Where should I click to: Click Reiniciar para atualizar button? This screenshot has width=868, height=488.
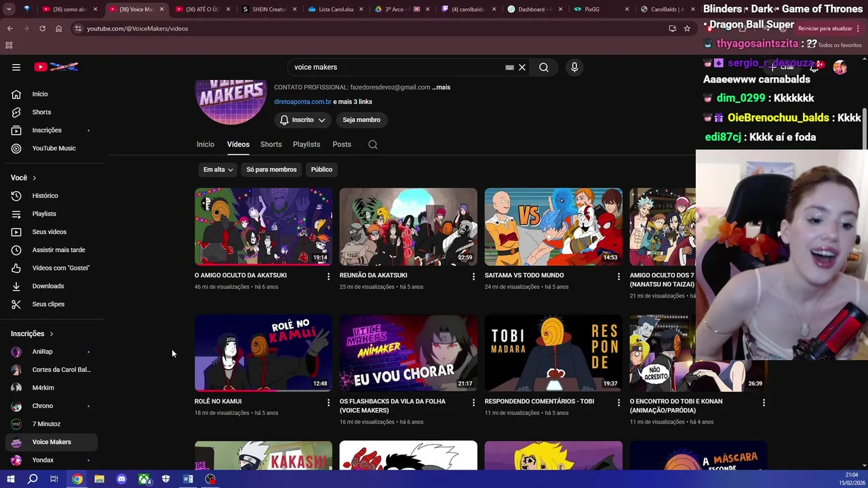[825, 28]
